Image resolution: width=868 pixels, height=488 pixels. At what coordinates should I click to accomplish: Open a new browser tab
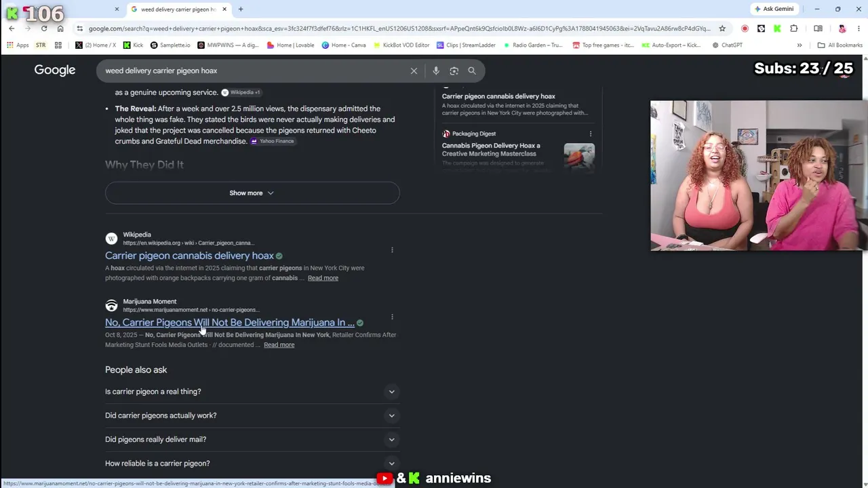coord(241,9)
